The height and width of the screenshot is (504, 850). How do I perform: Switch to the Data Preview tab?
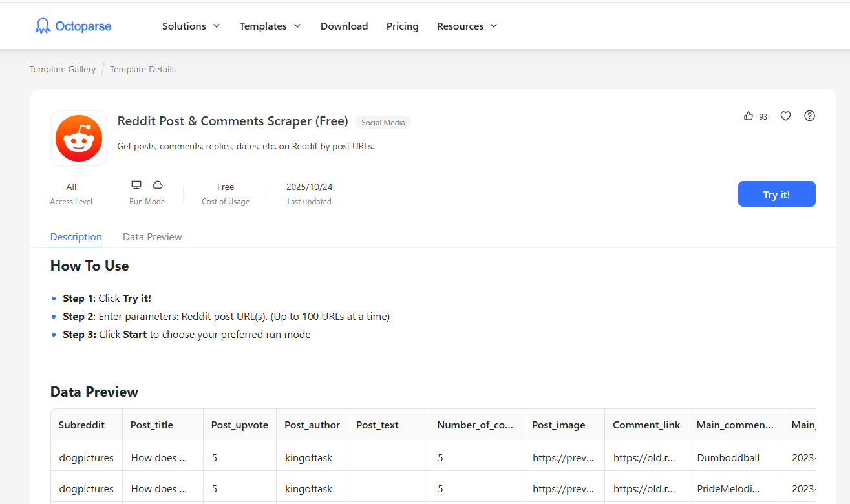coord(152,236)
